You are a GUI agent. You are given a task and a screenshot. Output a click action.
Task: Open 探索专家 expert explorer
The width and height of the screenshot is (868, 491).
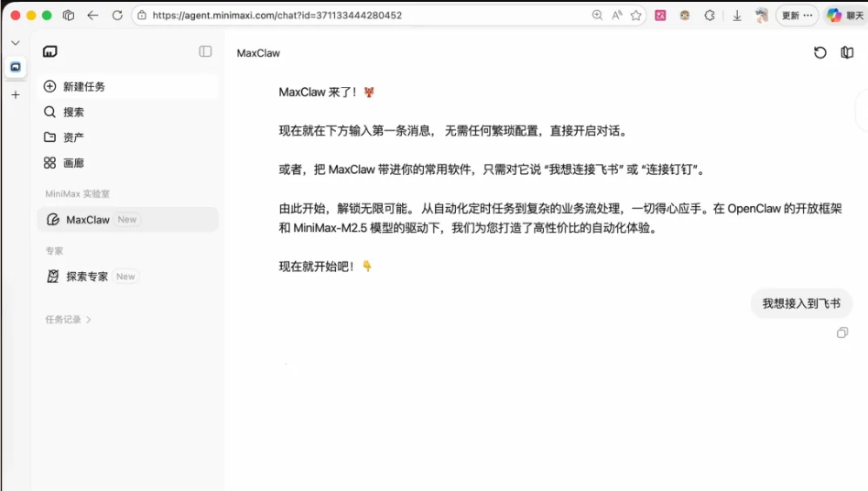[87, 277]
